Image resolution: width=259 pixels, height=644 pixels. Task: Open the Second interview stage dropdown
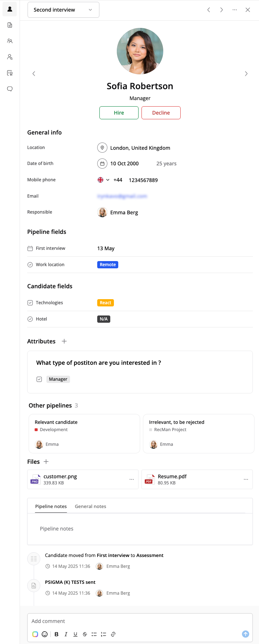pyautogui.click(x=63, y=10)
